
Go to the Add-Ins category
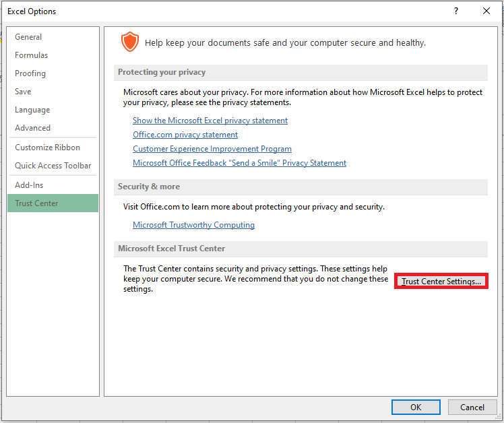coord(53,185)
